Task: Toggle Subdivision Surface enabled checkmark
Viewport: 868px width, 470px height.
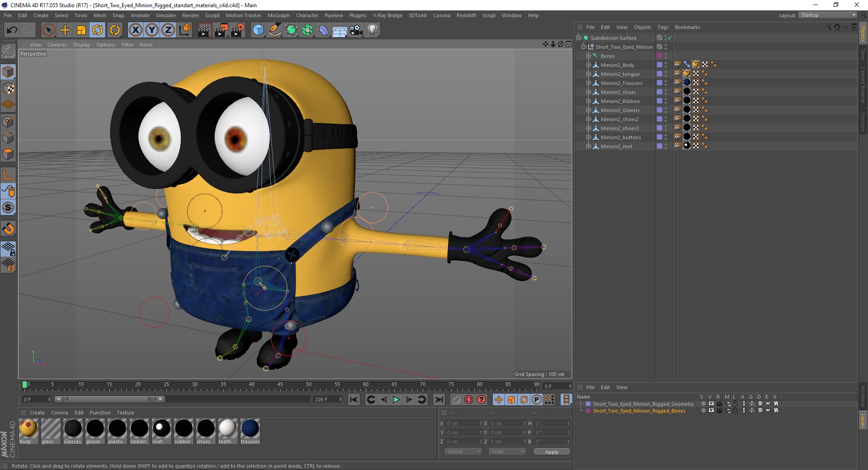Action: tap(670, 38)
